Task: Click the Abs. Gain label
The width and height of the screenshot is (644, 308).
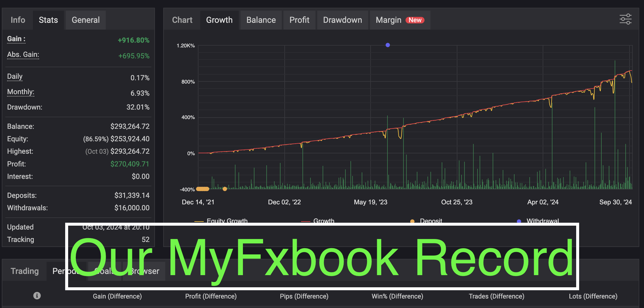Action: click(23, 55)
